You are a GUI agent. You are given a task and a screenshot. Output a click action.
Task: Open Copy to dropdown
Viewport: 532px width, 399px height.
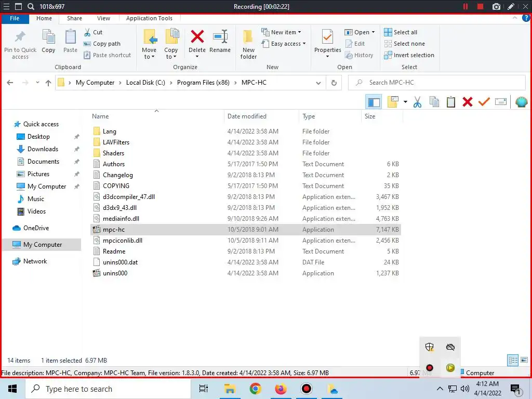click(170, 44)
